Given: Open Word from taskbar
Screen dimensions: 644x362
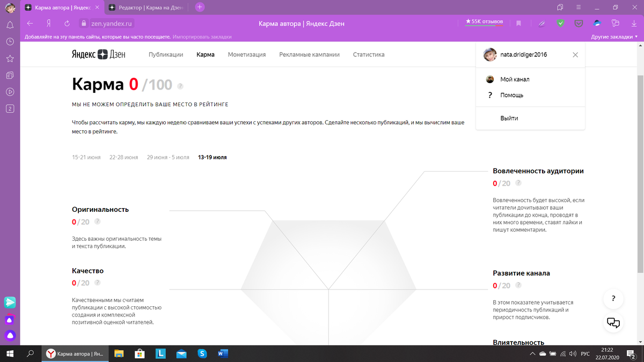Looking at the screenshot, I should 223,353.
